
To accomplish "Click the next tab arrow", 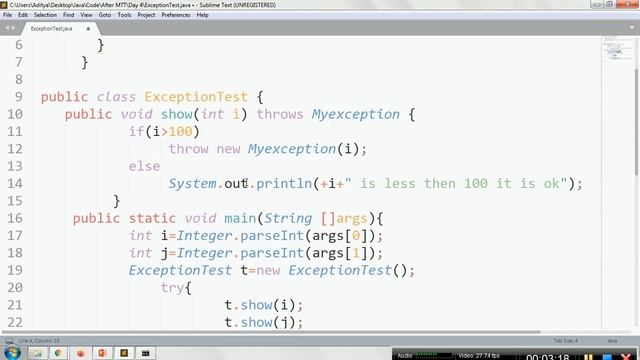I will click(x=13, y=28).
